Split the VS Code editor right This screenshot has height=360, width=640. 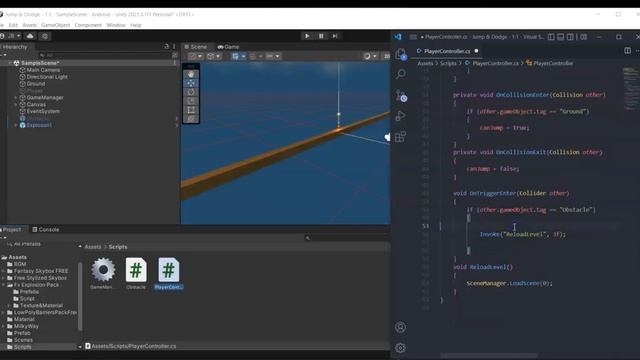[627, 51]
